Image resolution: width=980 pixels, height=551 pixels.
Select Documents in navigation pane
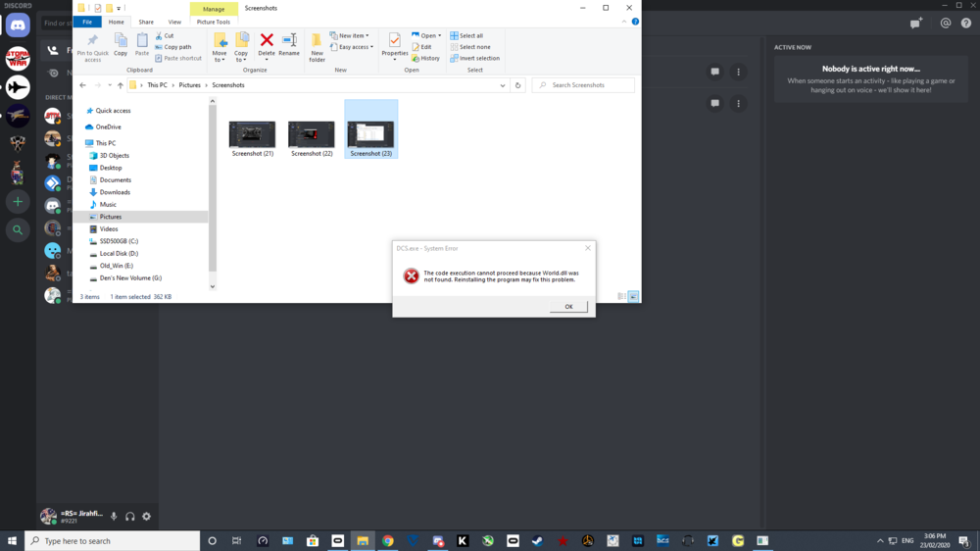pos(110,180)
